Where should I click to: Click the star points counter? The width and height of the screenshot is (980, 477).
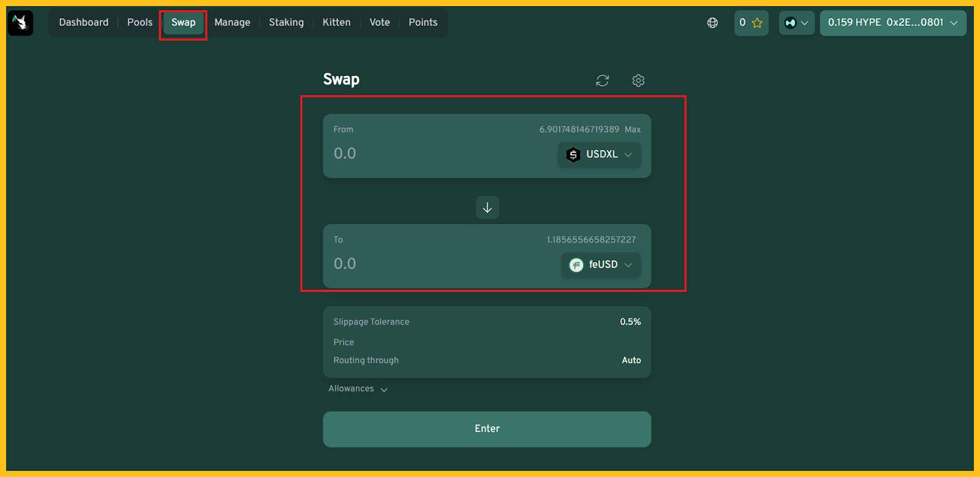coord(751,23)
